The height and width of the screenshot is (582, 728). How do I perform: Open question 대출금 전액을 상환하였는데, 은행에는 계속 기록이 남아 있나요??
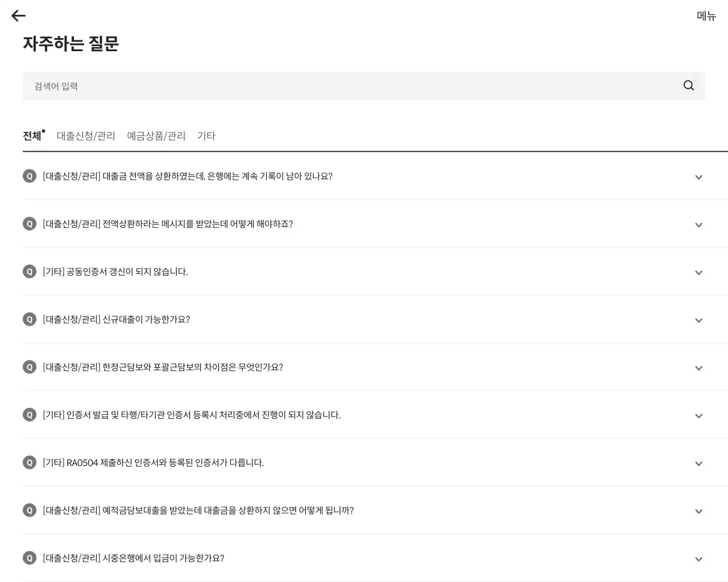click(x=188, y=176)
